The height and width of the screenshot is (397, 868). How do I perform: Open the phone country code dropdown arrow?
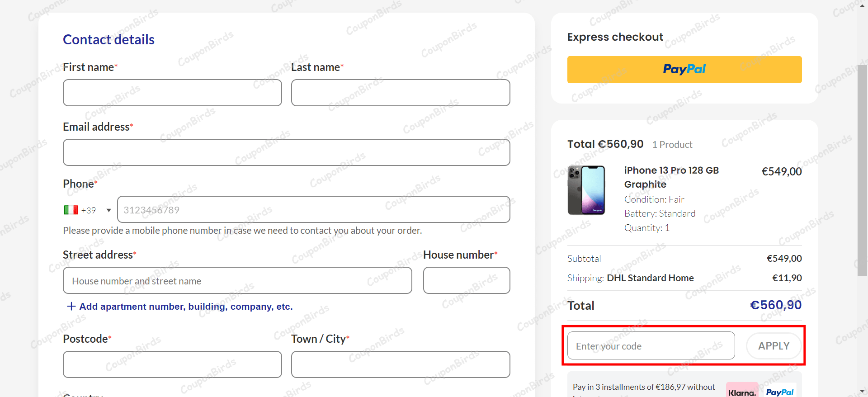(108, 210)
